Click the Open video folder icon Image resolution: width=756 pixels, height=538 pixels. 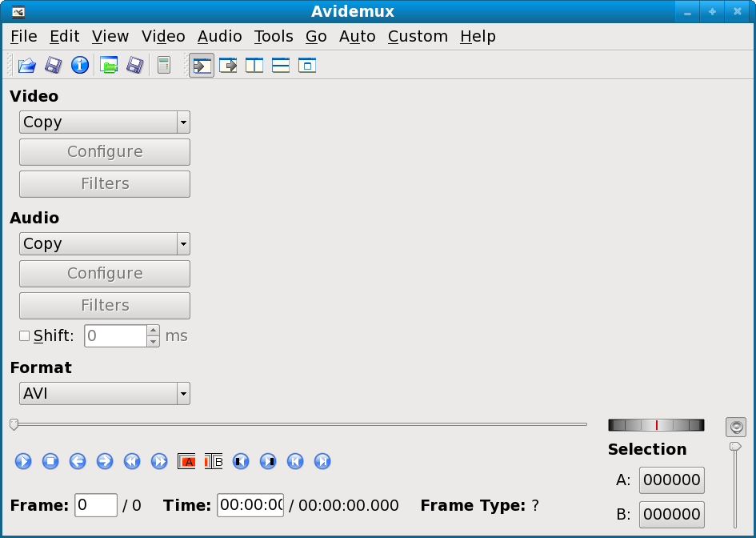click(27, 66)
